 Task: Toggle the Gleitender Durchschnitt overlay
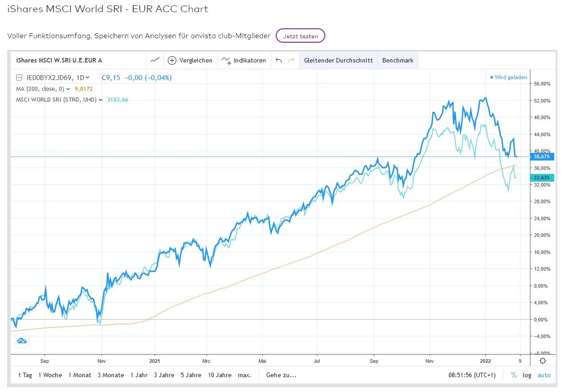point(338,60)
